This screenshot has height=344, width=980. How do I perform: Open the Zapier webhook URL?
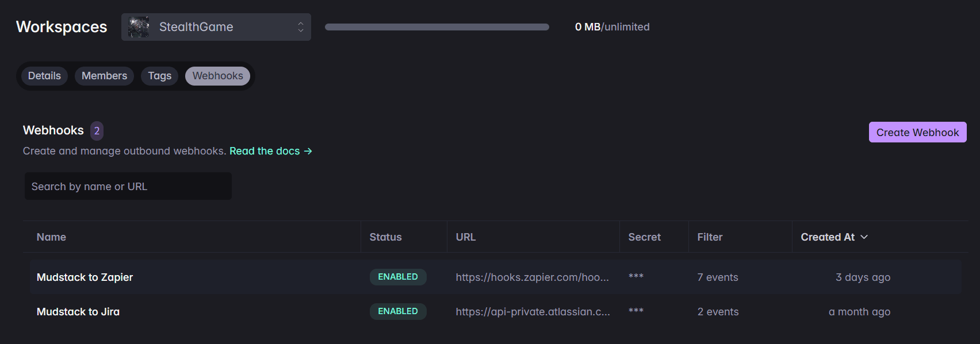pos(532,277)
